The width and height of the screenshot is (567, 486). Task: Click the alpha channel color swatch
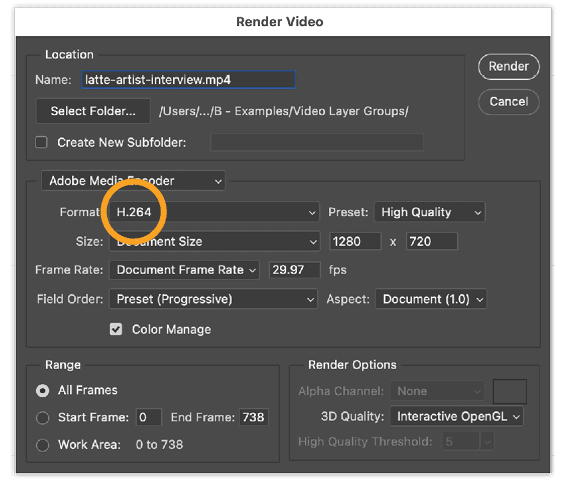510,391
